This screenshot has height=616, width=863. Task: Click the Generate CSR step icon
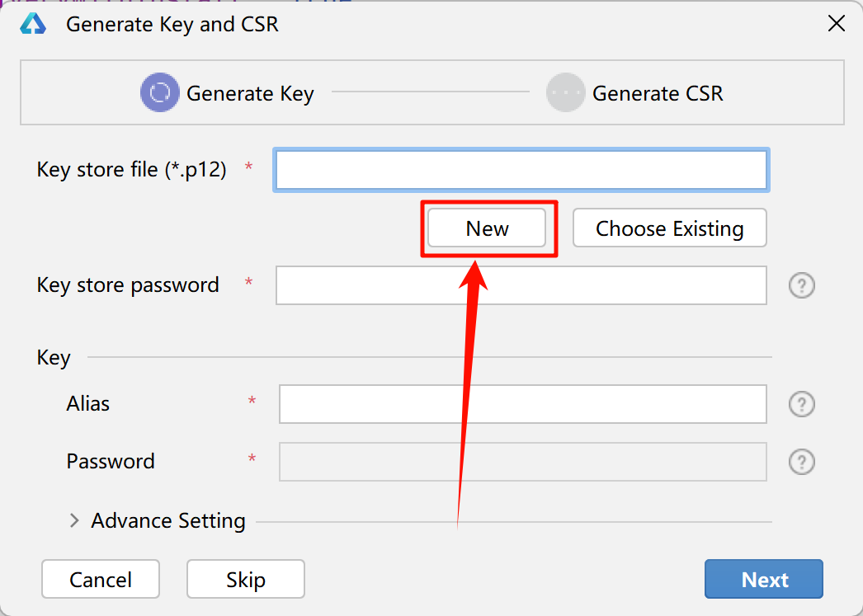[565, 92]
